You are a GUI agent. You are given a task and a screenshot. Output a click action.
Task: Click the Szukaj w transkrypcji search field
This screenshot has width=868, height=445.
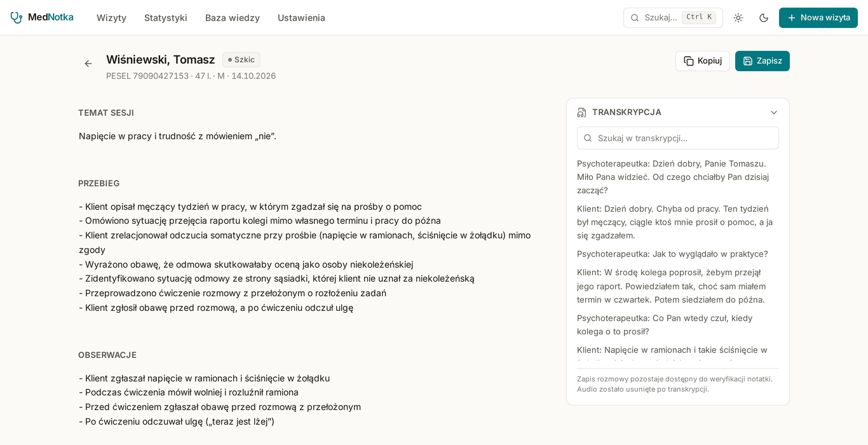tap(678, 138)
